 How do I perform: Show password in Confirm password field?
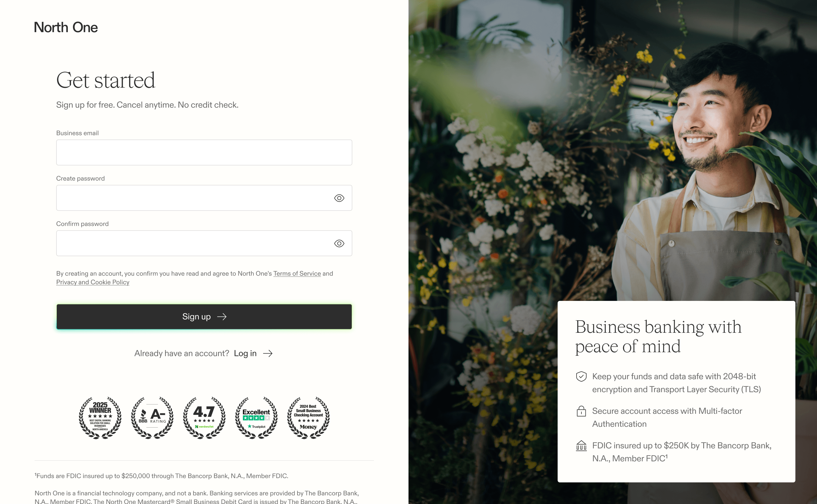[339, 243]
